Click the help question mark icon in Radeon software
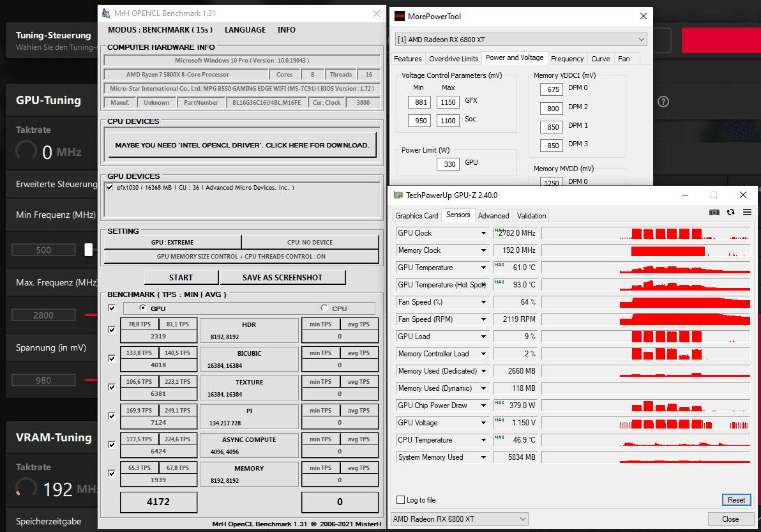 [x=663, y=102]
